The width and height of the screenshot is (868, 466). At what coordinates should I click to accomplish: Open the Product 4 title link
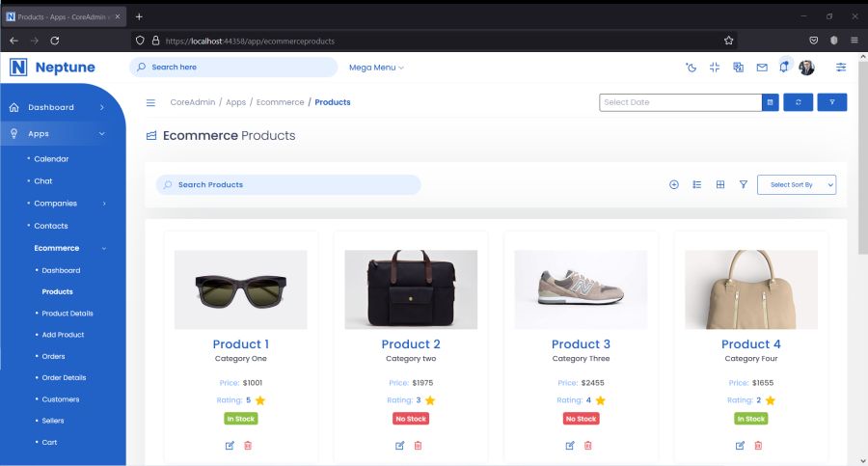pos(751,344)
